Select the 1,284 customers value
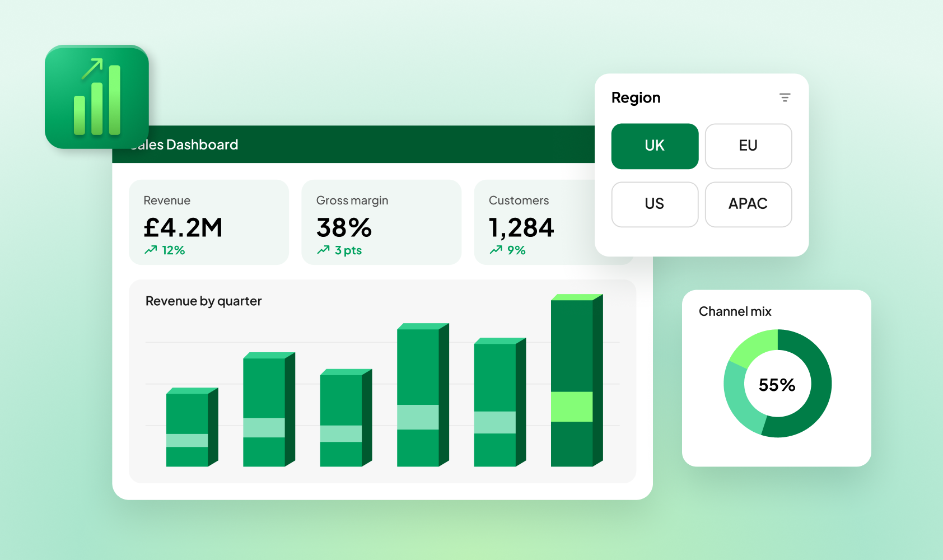 (x=521, y=228)
